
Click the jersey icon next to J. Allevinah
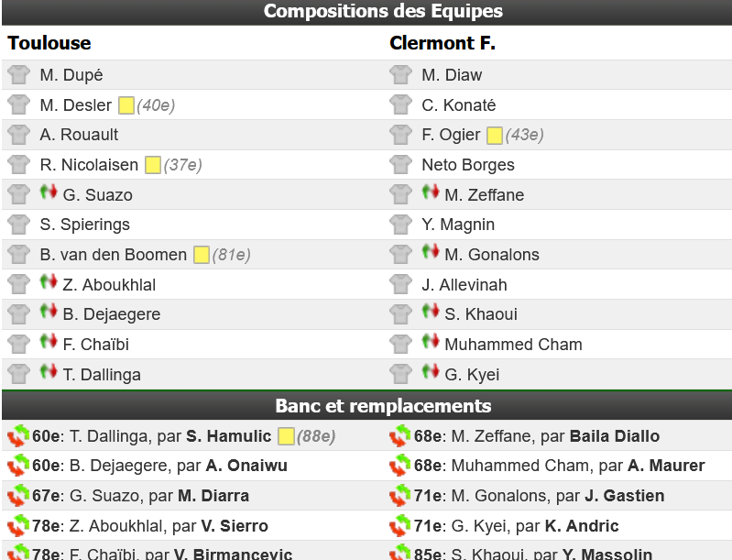tap(400, 284)
